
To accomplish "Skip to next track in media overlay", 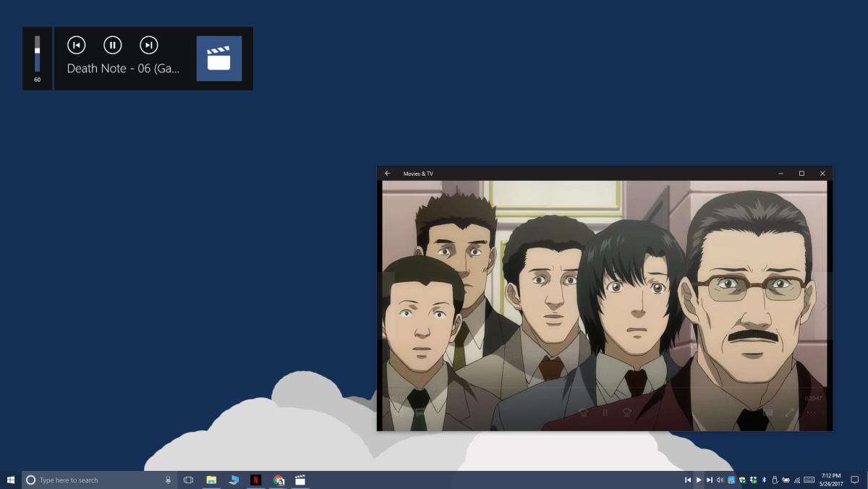I will (148, 45).
